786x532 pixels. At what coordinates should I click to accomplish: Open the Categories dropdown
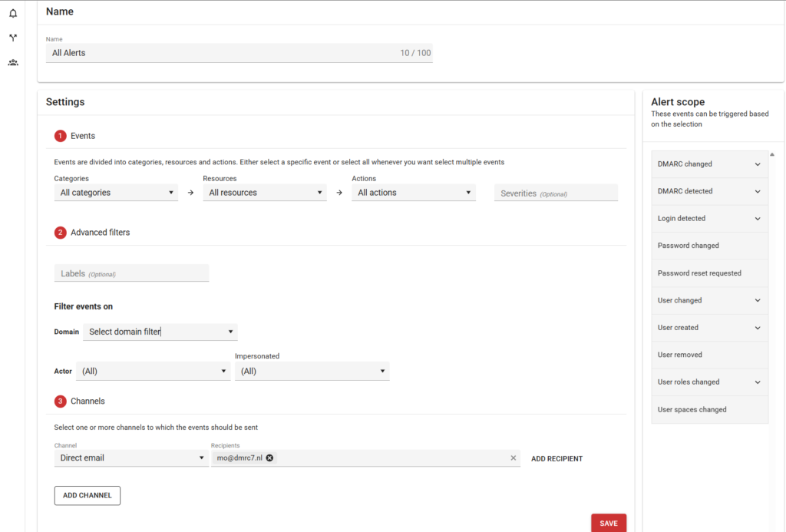click(116, 193)
